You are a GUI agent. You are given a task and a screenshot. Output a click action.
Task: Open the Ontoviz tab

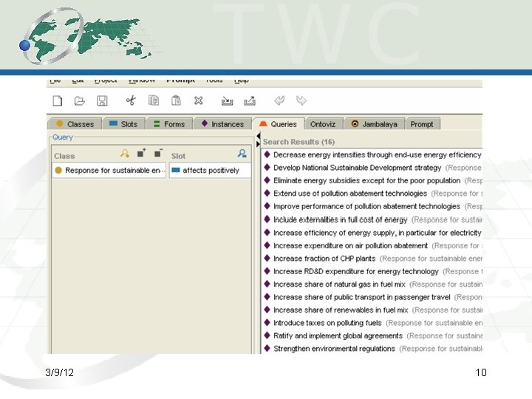324,124
